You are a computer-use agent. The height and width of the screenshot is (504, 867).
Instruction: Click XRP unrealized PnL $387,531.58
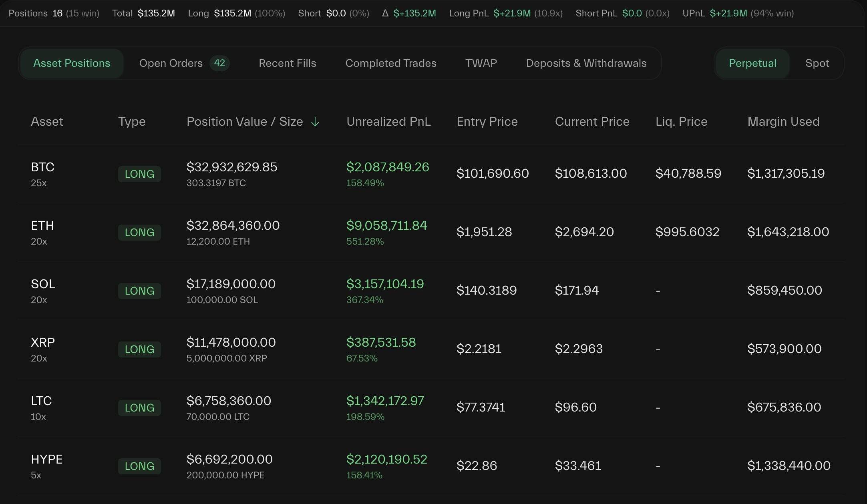[x=381, y=342]
